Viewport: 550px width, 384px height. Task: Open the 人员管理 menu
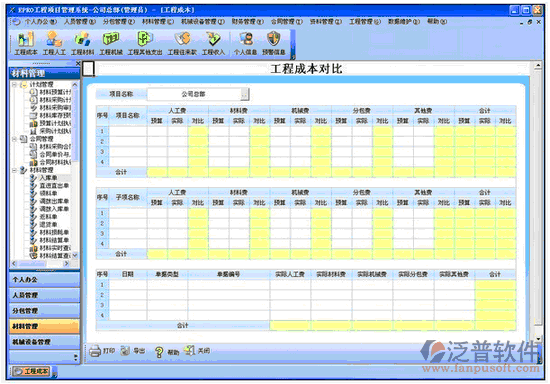pos(80,21)
